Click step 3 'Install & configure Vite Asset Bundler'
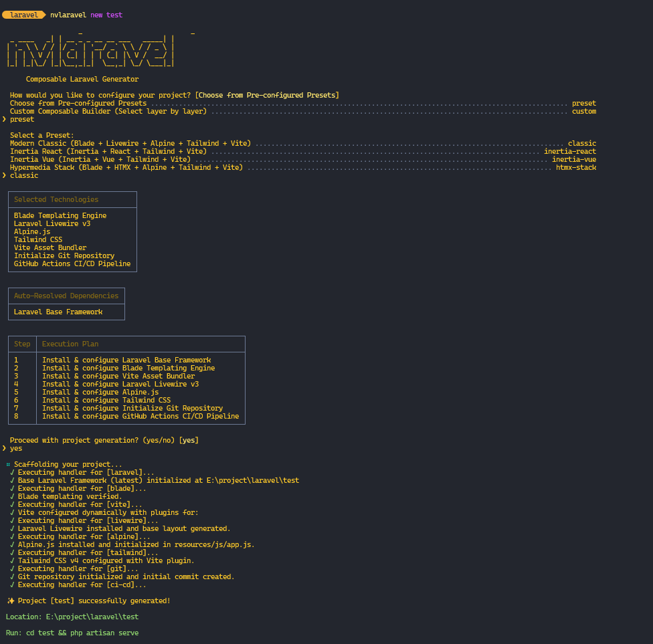 (118, 376)
